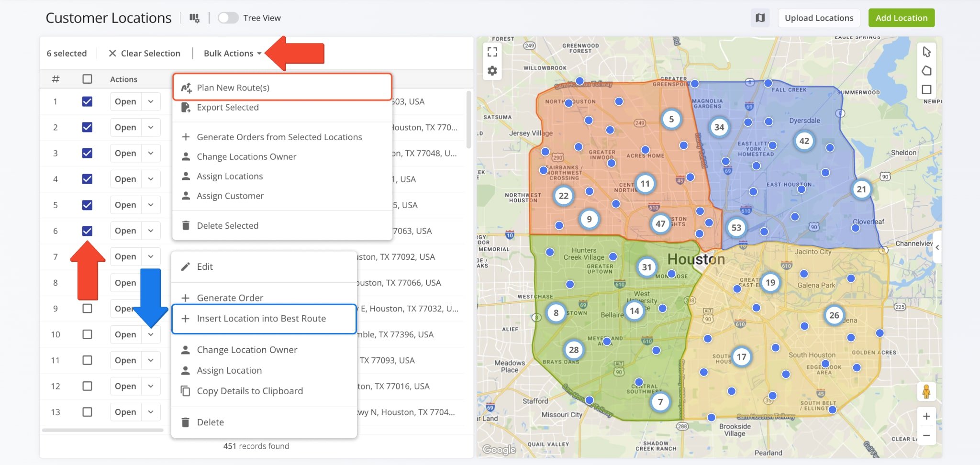Click the Open button in row 4

click(x=125, y=179)
